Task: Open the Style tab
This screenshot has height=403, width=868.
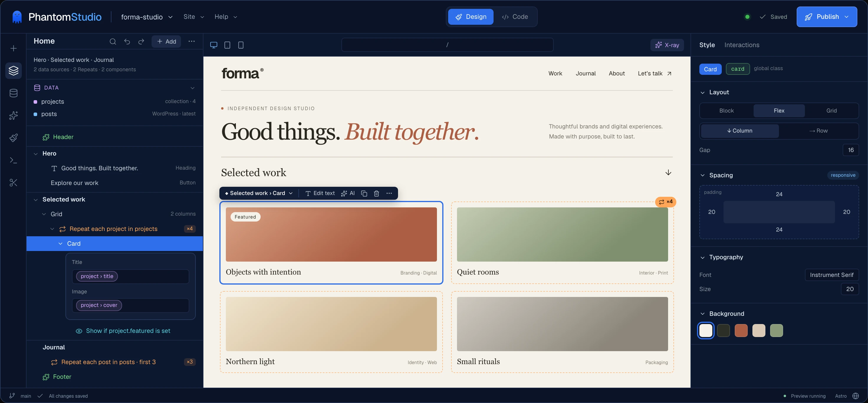Action: pos(707,45)
